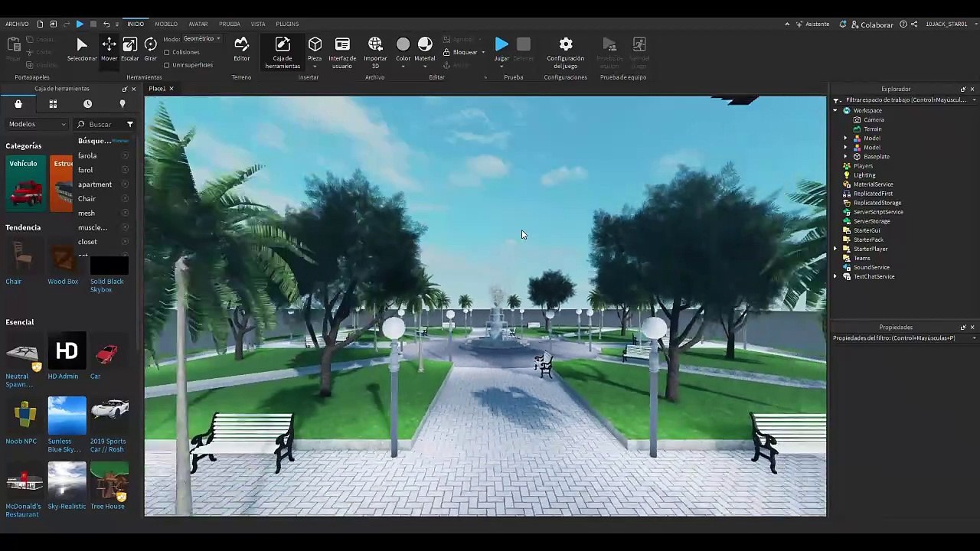Screen dimensions: 980x551
Task: Expand the TextChatService node
Action: [835, 276]
